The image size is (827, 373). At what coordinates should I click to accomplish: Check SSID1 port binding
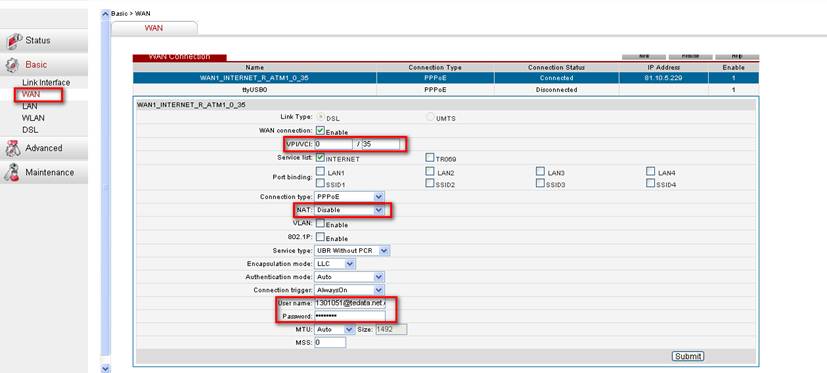[x=320, y=183]
